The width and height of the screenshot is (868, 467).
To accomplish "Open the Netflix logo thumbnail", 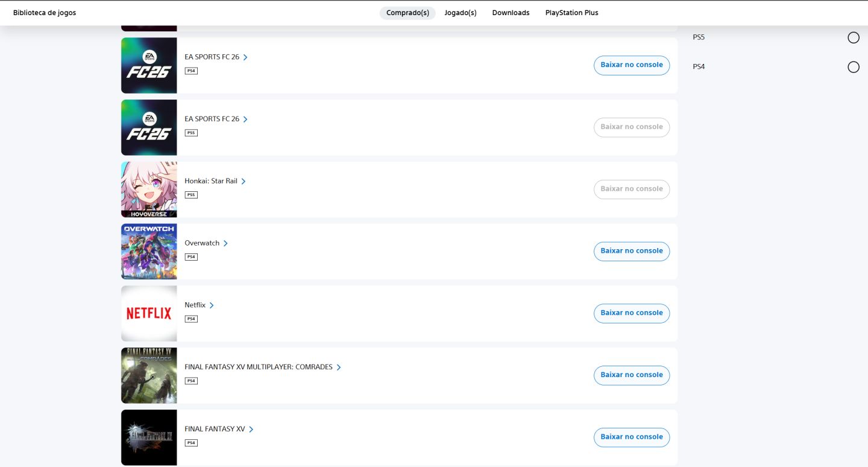I will [x=149, y=314].
